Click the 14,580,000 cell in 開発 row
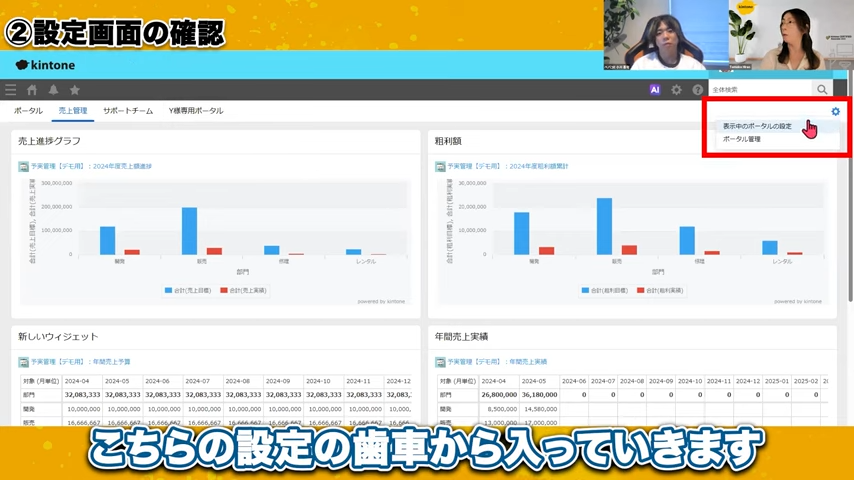 tap(539, 409)
